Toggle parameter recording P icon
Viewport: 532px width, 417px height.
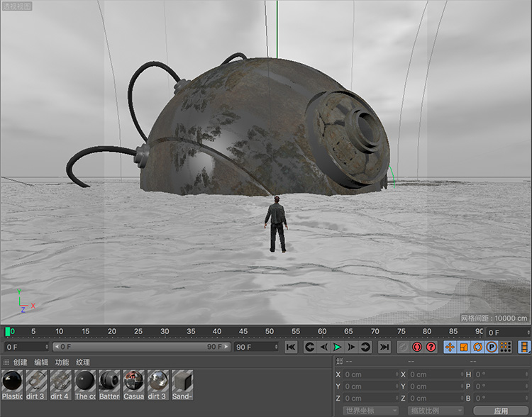click(x=491, y=347)
